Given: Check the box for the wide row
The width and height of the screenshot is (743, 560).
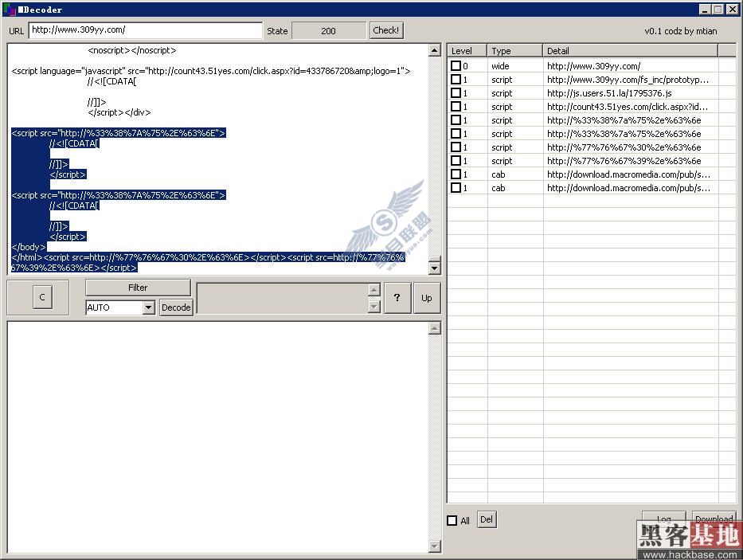Looking at the screenshot, I should (456, 66).
